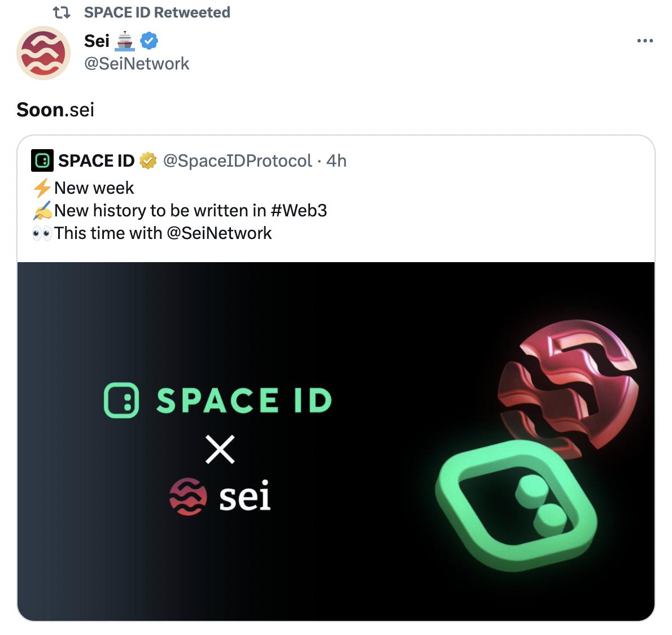Click the Soon.sei tweet text

click(55, 108)
